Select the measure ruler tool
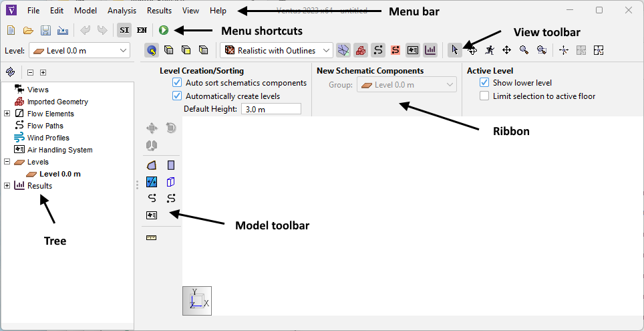Screen dimensions: 644x331 (x=152, y=237)
